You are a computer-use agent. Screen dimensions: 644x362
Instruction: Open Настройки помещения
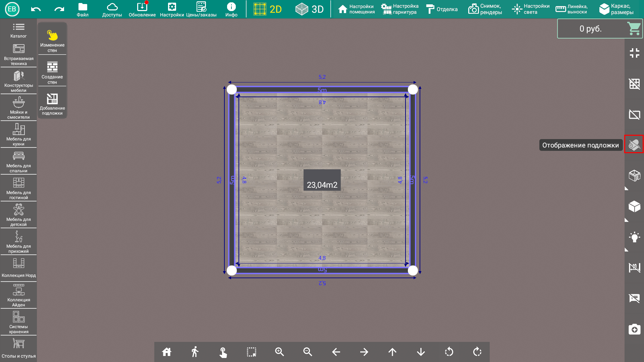tap(356, 9)
